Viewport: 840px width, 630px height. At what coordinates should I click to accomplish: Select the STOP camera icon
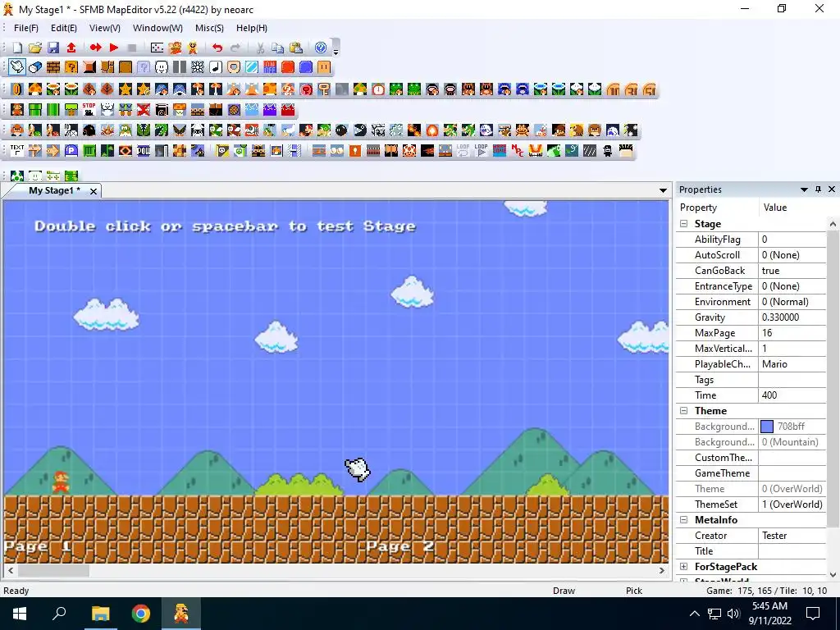click(x=89, y=110)
